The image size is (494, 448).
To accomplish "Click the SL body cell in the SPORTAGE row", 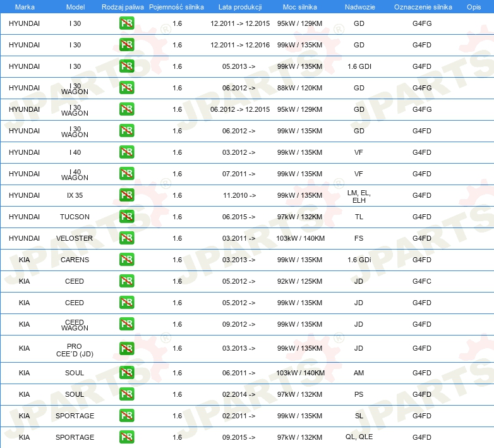I will pyautogui.click(x=359, y=416).
